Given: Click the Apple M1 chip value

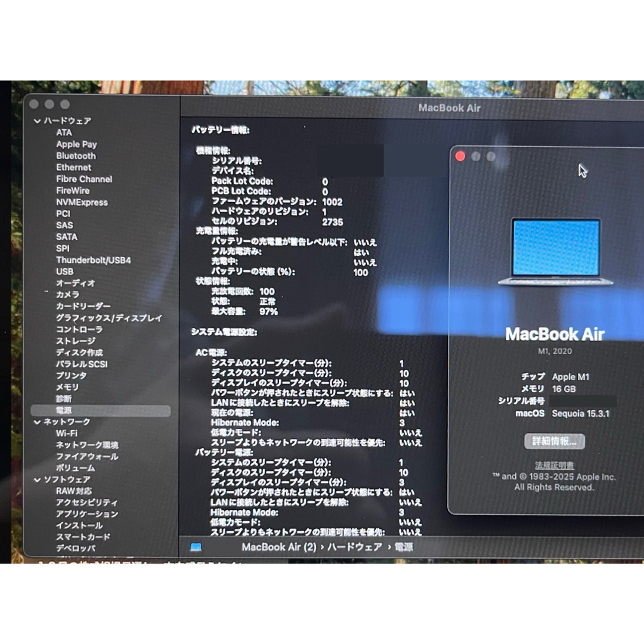Looking at the screenshot, I should (571, 377).
